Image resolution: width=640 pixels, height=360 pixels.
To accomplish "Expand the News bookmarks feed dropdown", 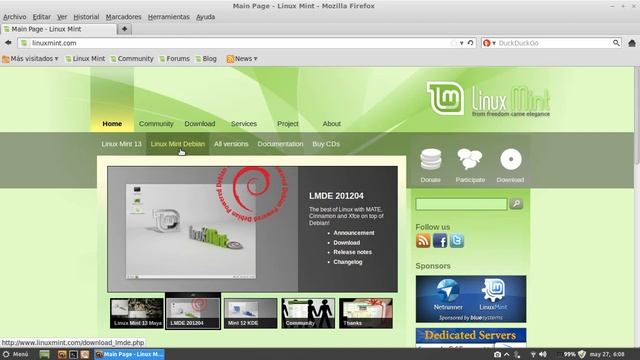I will 242,59.
